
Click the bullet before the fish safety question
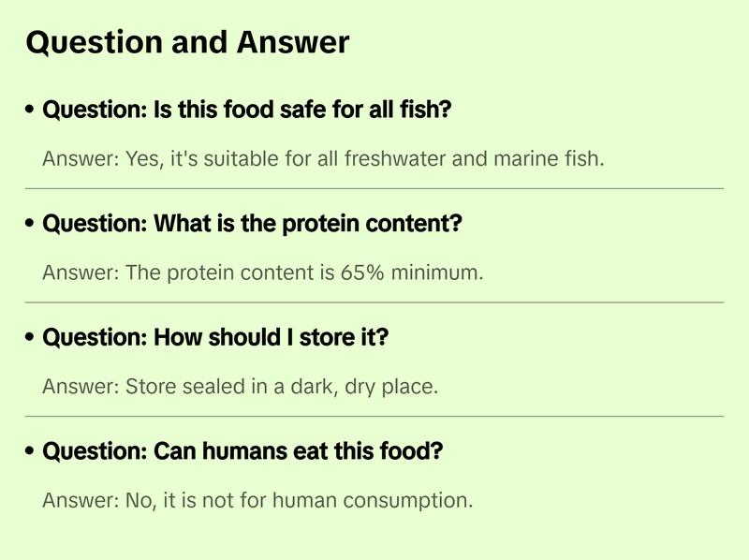tap(31, 111)
